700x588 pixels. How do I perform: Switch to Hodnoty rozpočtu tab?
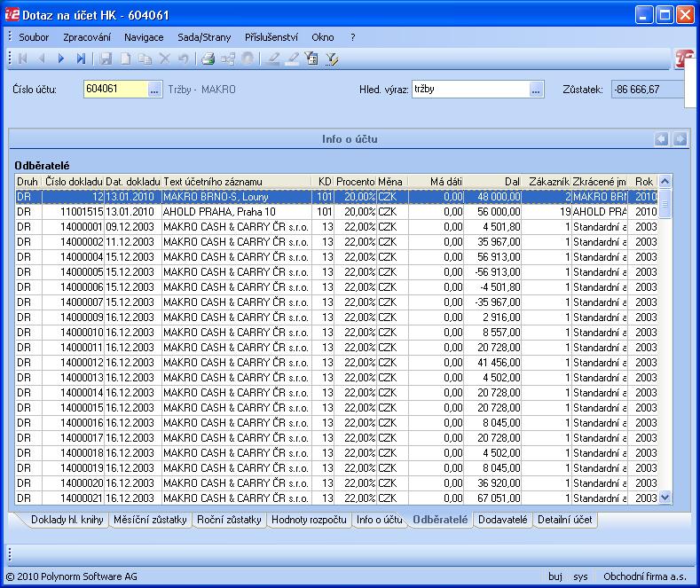coord(309,520)
